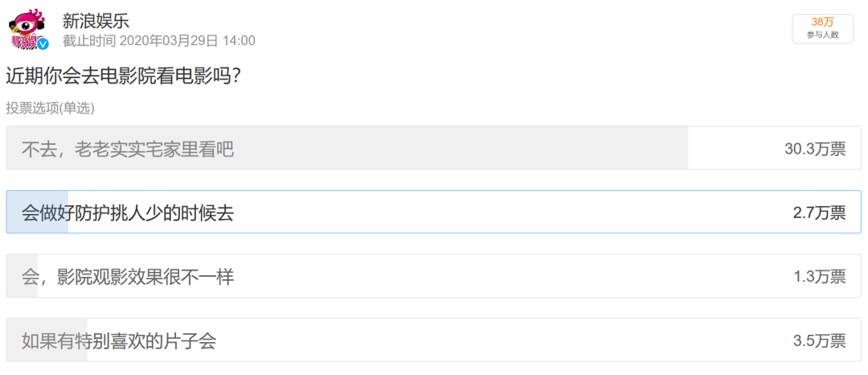Open the 新浪娱乐 username link
This screenshot has height=375, width=868.
coord(96,21)
